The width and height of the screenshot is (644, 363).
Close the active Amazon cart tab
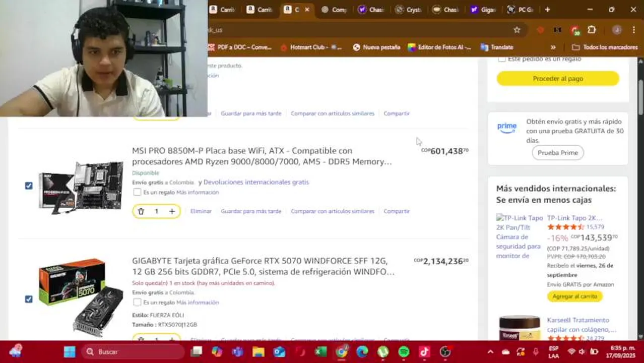click(307, 10)
